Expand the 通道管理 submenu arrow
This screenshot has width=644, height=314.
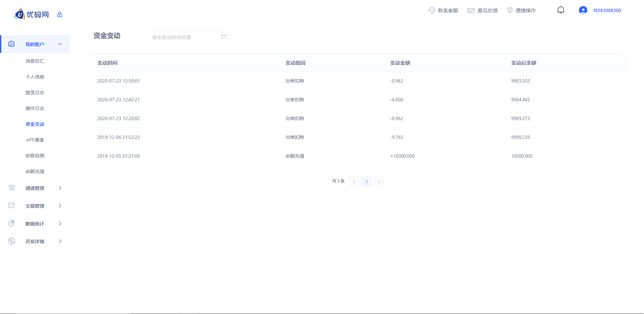click(60, 188)
